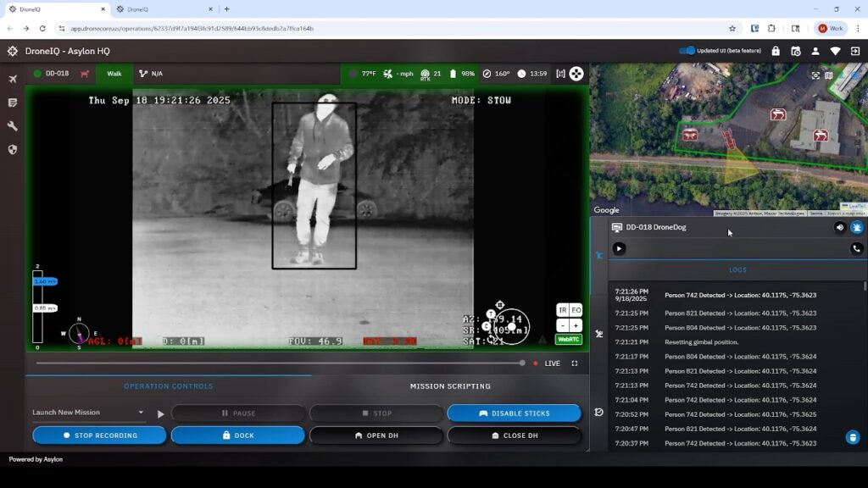Click the person tracking icon in right strip
This screenshot has height=488, width=868.
[x=599, y=334]
